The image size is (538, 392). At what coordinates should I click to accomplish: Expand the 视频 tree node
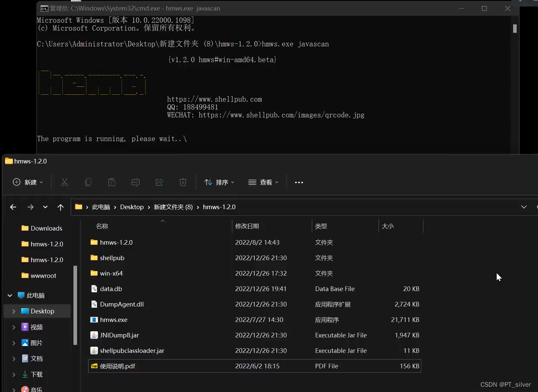pos(14,327)
